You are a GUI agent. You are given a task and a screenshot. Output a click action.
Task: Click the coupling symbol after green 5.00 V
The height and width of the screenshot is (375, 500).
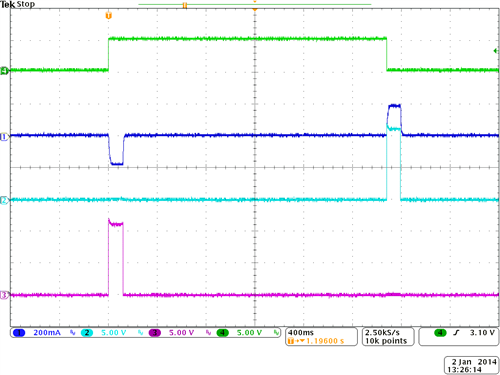(x=276, y=333)
